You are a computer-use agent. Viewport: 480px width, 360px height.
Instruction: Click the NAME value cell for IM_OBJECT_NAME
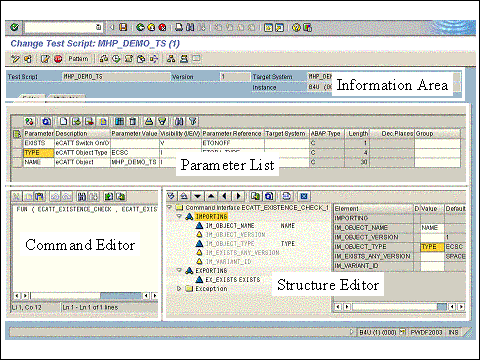(x=432, y=228)
